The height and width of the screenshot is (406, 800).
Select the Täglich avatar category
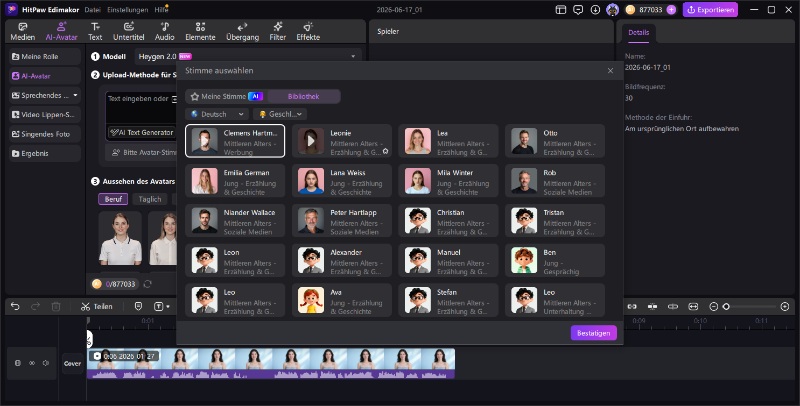(150, 199)
